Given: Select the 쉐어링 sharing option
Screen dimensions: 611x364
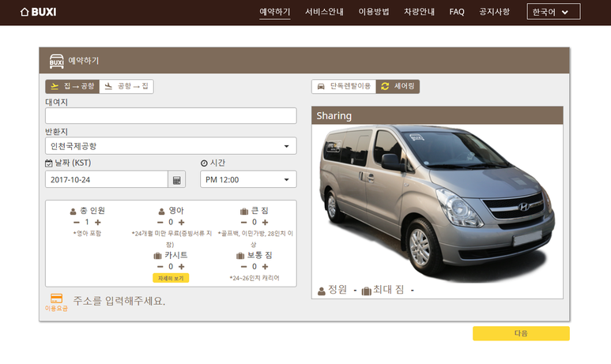Looking at the screenshot, I should pos(398,86).
